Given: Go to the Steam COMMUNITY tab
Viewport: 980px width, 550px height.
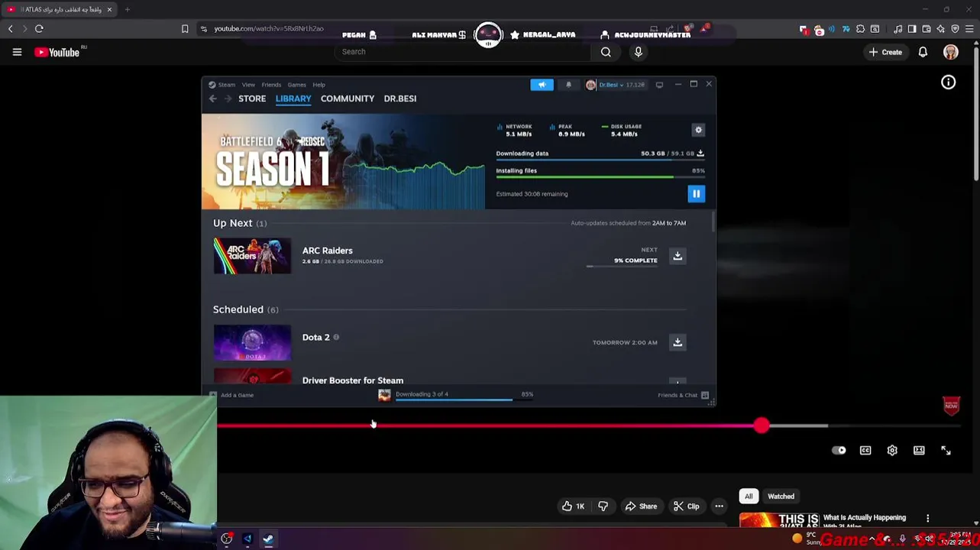Looking at the screenshot, I should point(348,99).
